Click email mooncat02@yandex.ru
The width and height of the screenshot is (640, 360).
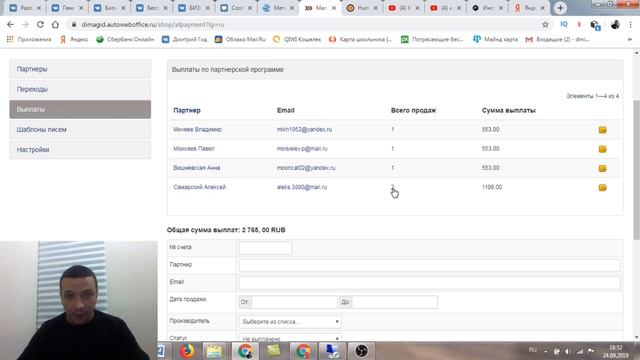pyautogui.click(x=306, y=168)
